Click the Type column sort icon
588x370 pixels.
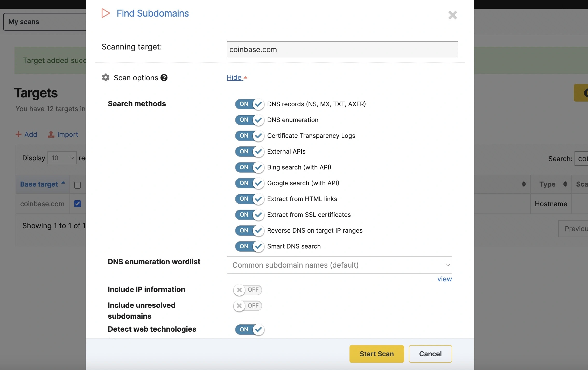[x=565, y=184]
